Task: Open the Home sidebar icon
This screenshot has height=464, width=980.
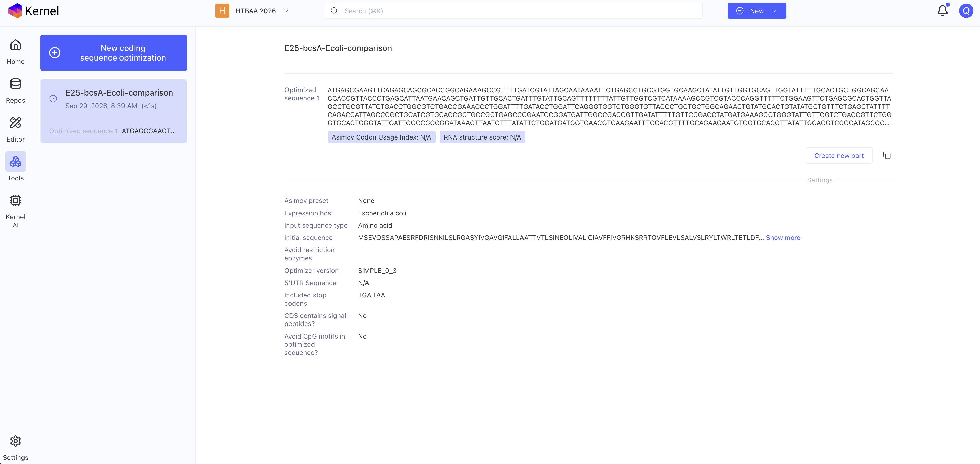Action: point(16,45)
